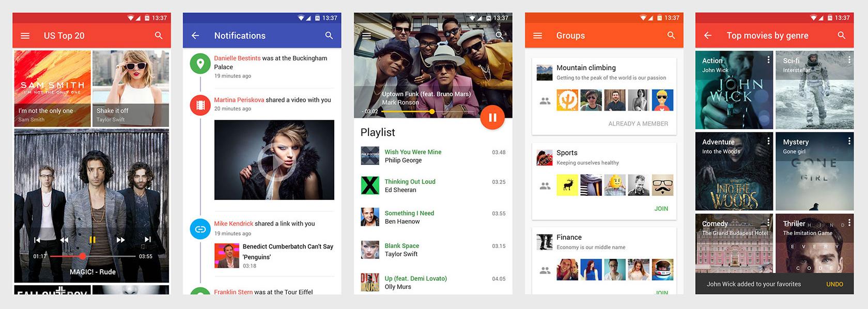Open overflow menu on Comedy tile
This screenshot has width=868, height=309.
click(x=768, y=223)
